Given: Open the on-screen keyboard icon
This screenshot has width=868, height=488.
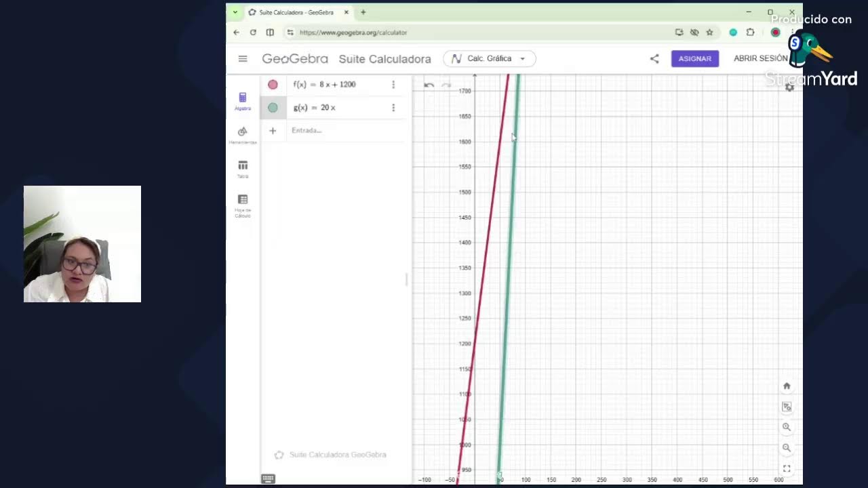Looking at the screenshot, I should (x=268, y=479).
